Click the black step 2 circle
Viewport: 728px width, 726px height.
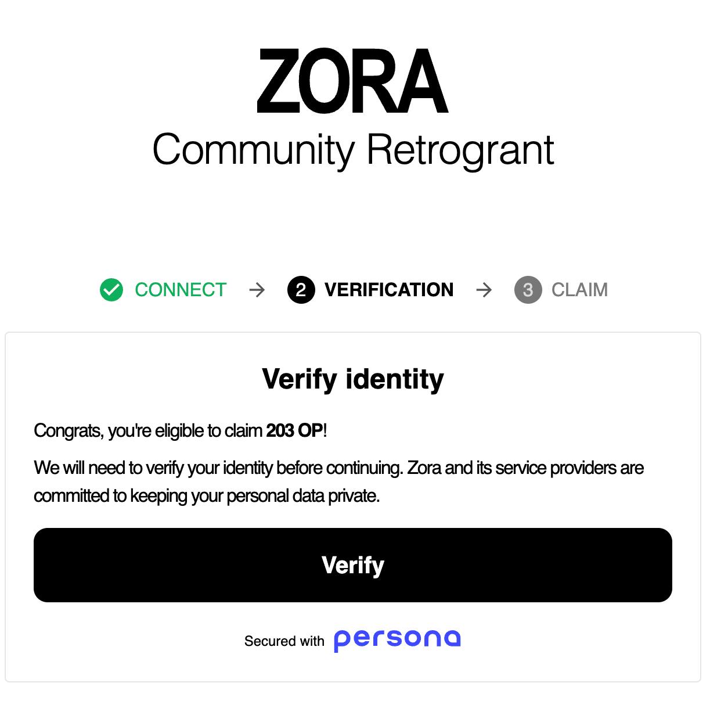click(x=301, y=290)
